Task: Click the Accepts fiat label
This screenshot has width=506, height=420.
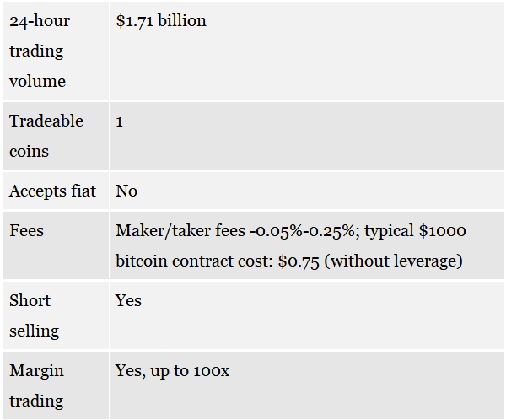Action: [52, 191]
